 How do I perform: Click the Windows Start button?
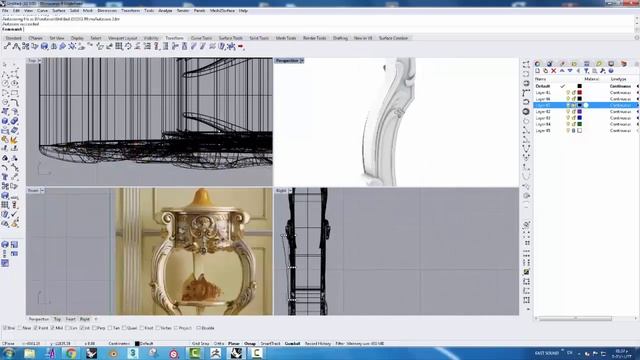point(9,353)
